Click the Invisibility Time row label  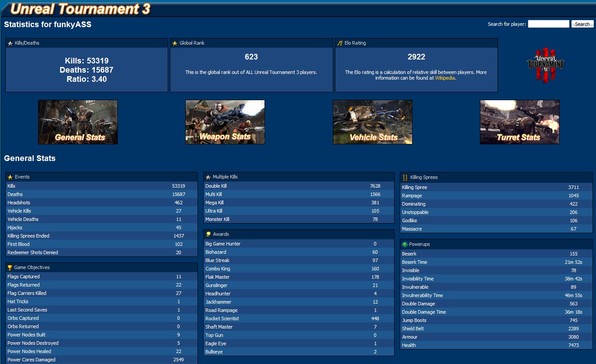click(418, 279)
